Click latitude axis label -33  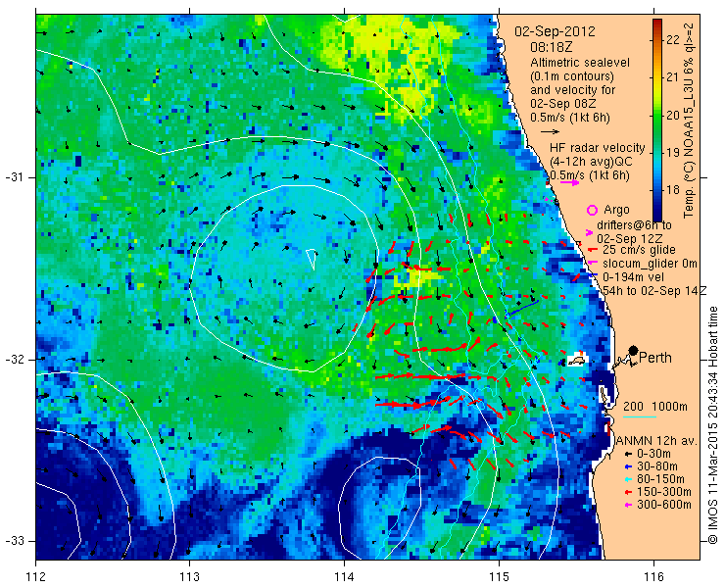[x=14, y=540]
